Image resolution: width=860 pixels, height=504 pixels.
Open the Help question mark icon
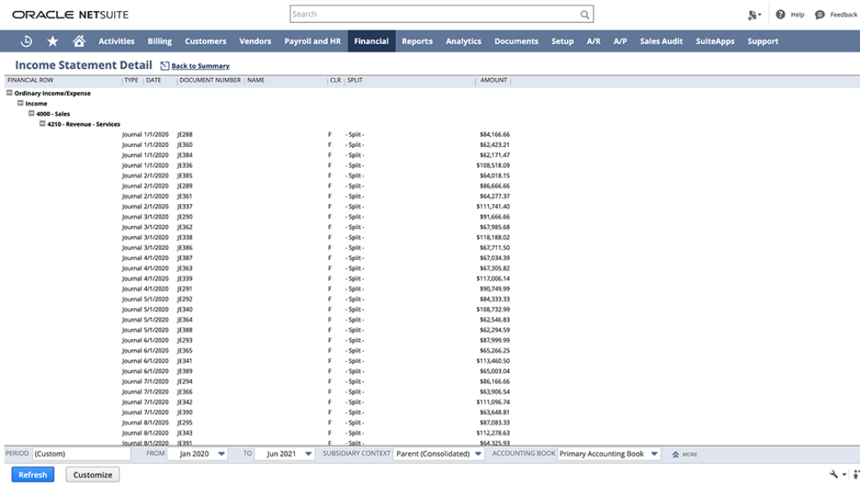tap(780, 14)
